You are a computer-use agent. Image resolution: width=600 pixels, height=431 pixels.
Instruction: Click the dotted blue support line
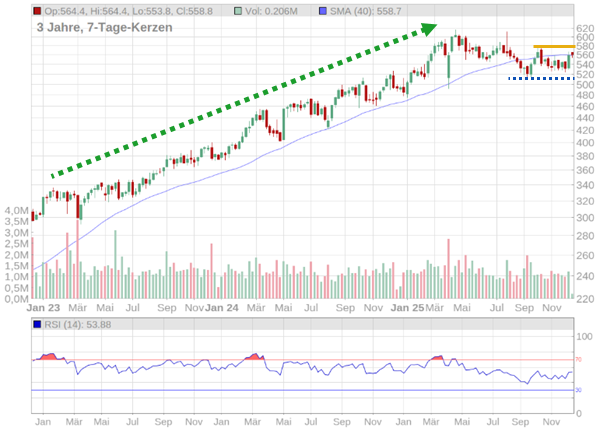[541, 78]
